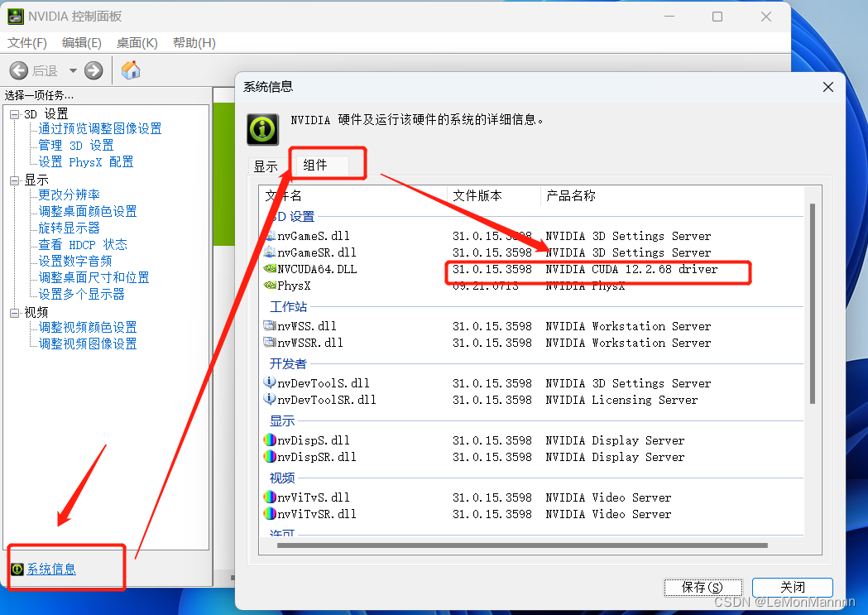Select nvWSS.dll file icon
The width and height of the screenshot is (868, 615).
[270, 326]
